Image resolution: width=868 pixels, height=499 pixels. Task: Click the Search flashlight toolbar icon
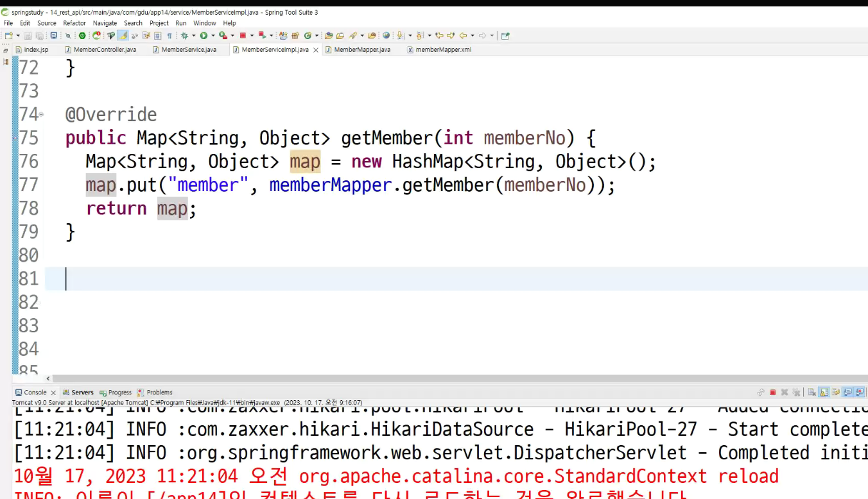pos(352,35)
